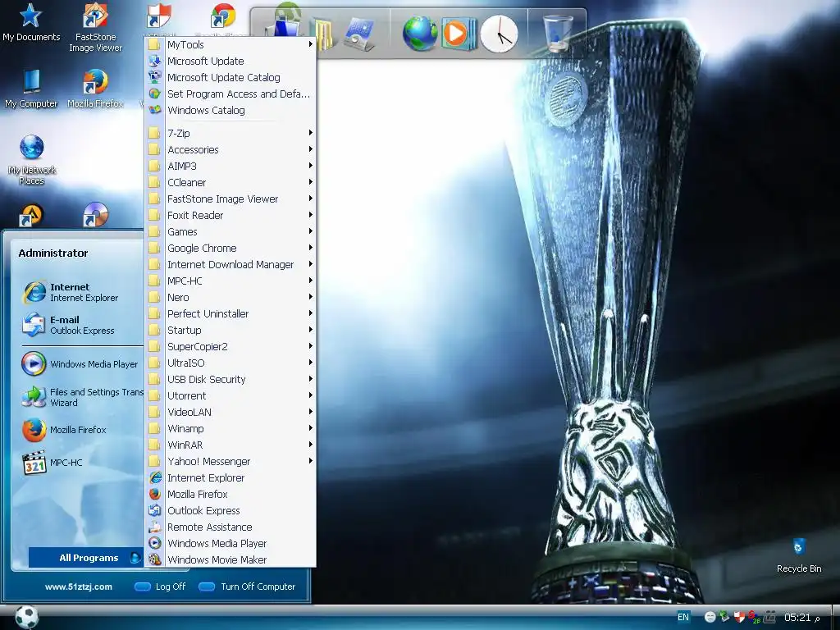Image resolution: width=840 pixels, height=630 pixels.
Task: Open the FastStone Image Viewer program folder
Action: 231,199
